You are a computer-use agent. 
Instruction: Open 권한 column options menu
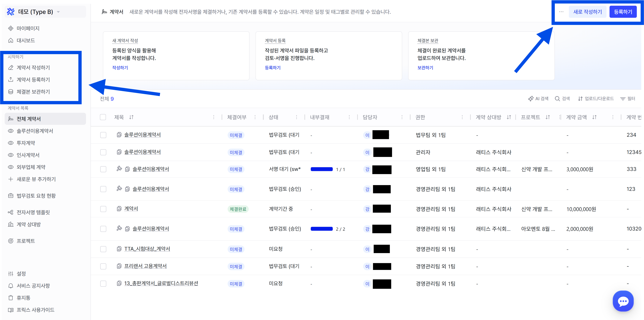[x=462, y=117]
